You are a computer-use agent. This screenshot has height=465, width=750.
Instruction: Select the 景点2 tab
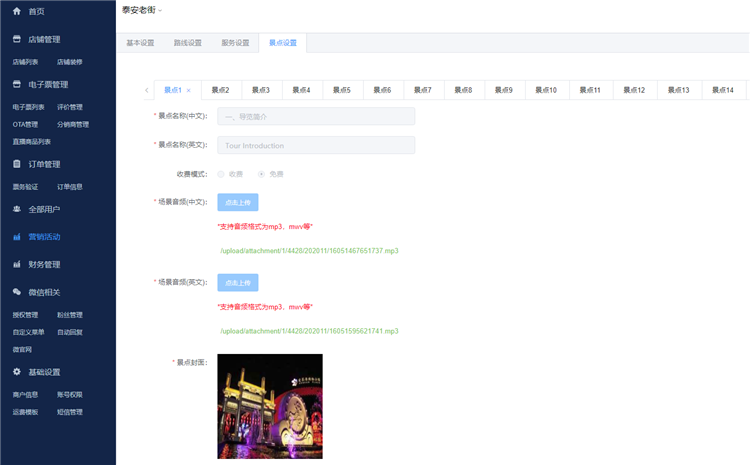click(221, 90)
